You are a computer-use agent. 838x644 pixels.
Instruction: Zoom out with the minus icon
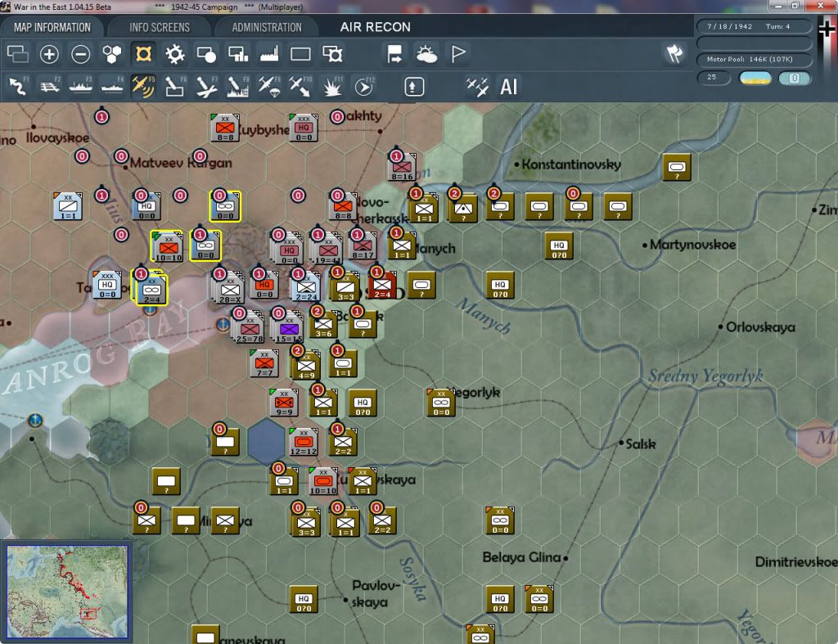[x=81, y=54]
